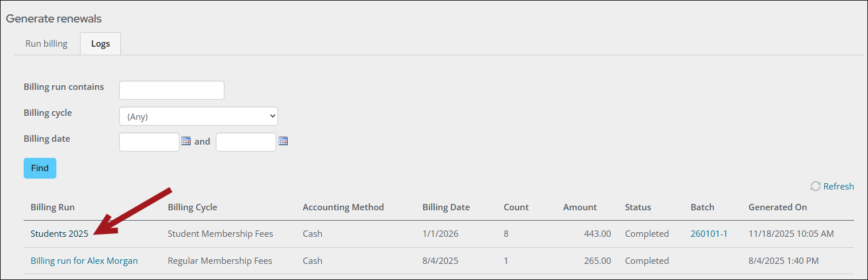Sort by the Billing Run column header
The width and height of the screenshot is (868, 280).
pyautogui.click(x=52, y=207)
